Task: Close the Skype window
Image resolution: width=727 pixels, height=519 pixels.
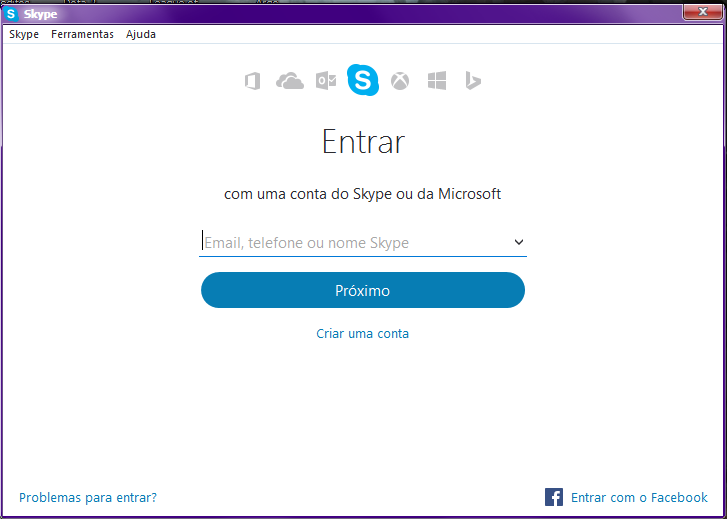Action: pyautogui.click(x=702, y=12)
